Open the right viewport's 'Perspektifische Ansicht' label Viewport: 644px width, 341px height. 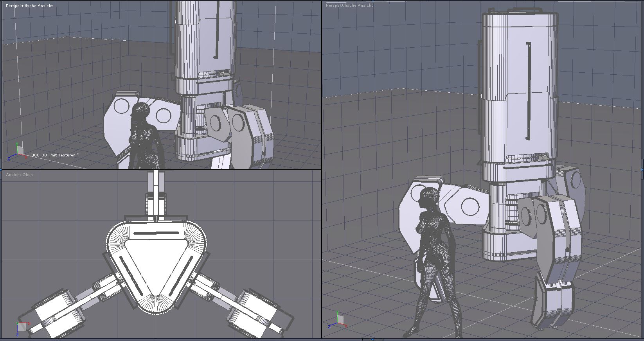point(349,5)
